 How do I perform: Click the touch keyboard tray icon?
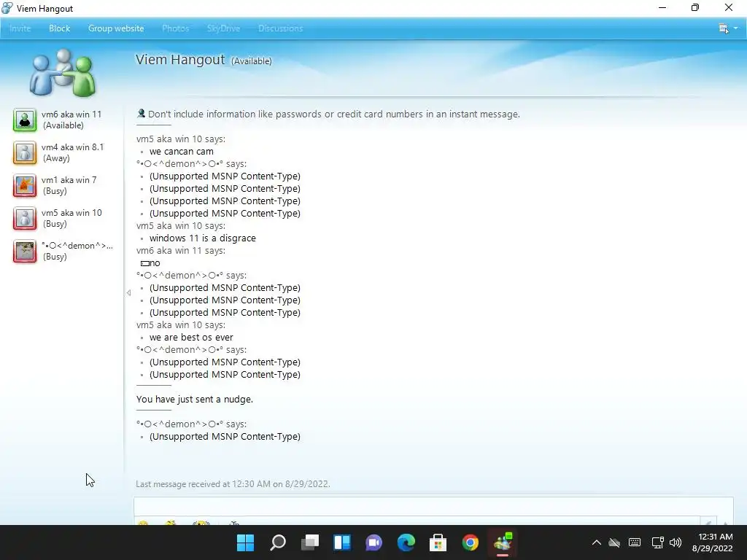pos(635,542)
